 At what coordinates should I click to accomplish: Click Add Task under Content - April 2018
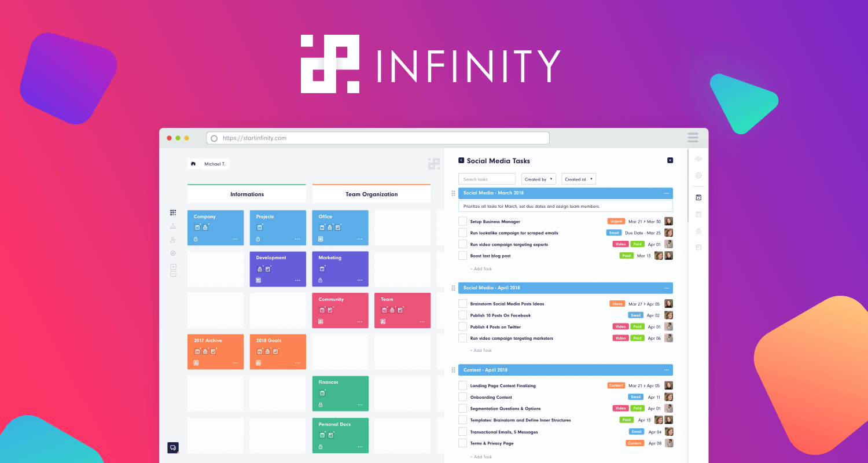click(481, 457)
